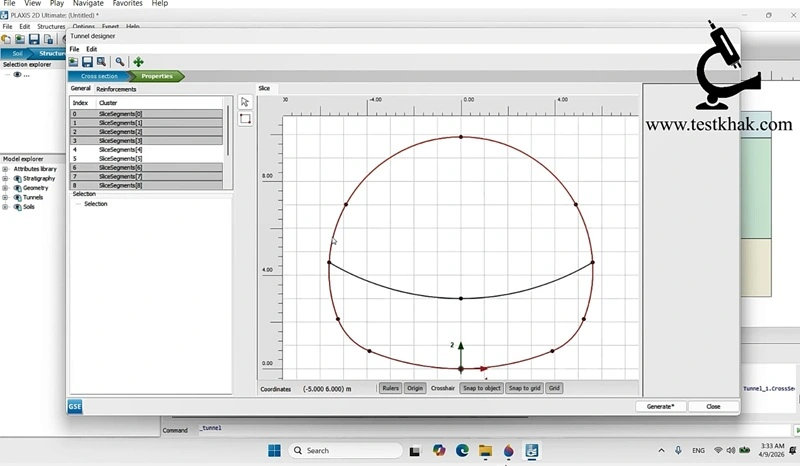Select the magnifier zoom tool in Tunnel designer

coord(120,62)
